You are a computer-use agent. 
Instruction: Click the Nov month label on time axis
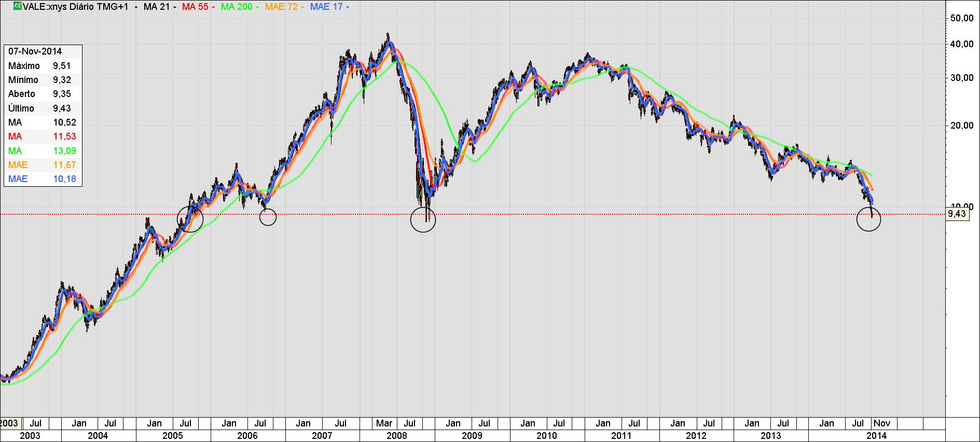tap(881, 423)
